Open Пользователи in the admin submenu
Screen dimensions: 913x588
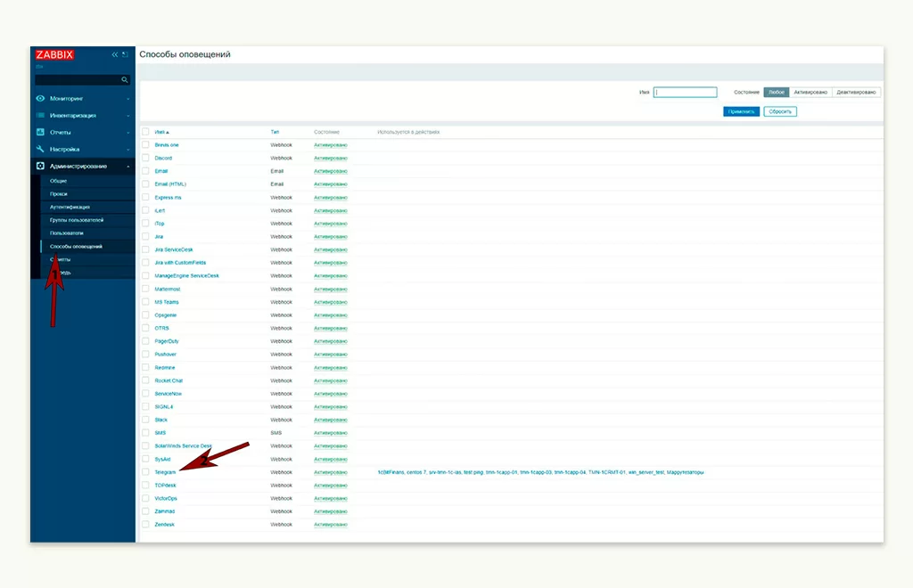tap(67, 233)
